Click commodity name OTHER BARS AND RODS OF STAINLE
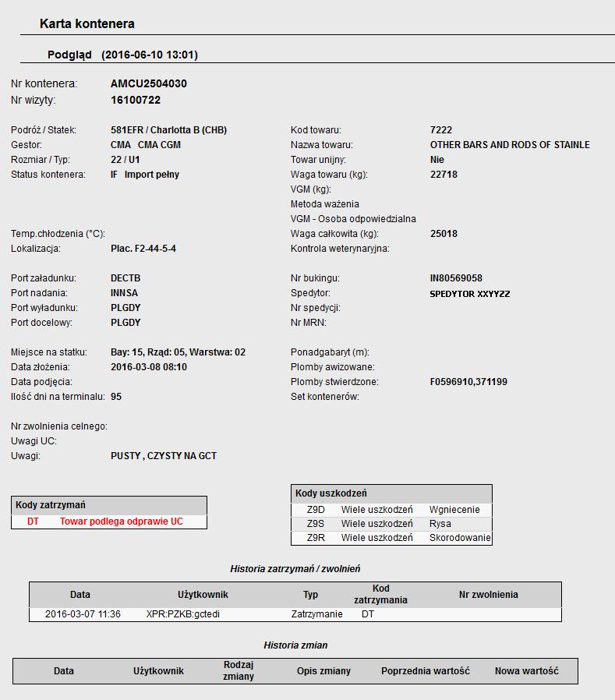This screenshot has height=700, width=615. pos(510,145)
